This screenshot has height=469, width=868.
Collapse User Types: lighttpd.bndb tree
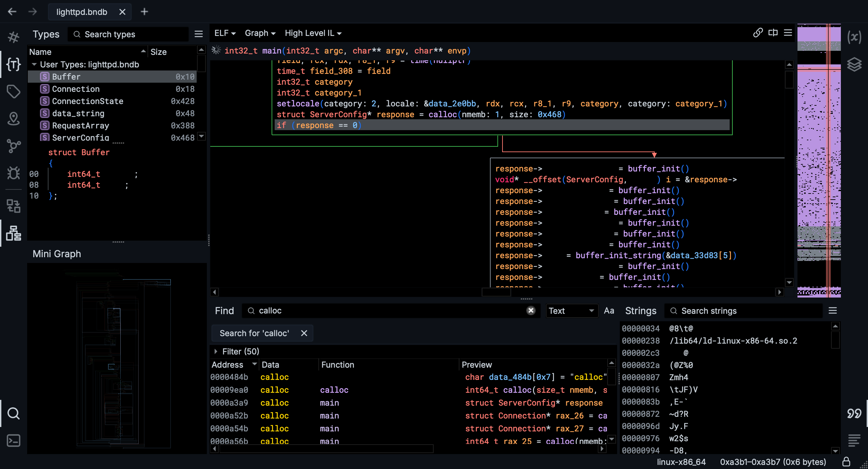pyautogui.click(x=34, y=64)
